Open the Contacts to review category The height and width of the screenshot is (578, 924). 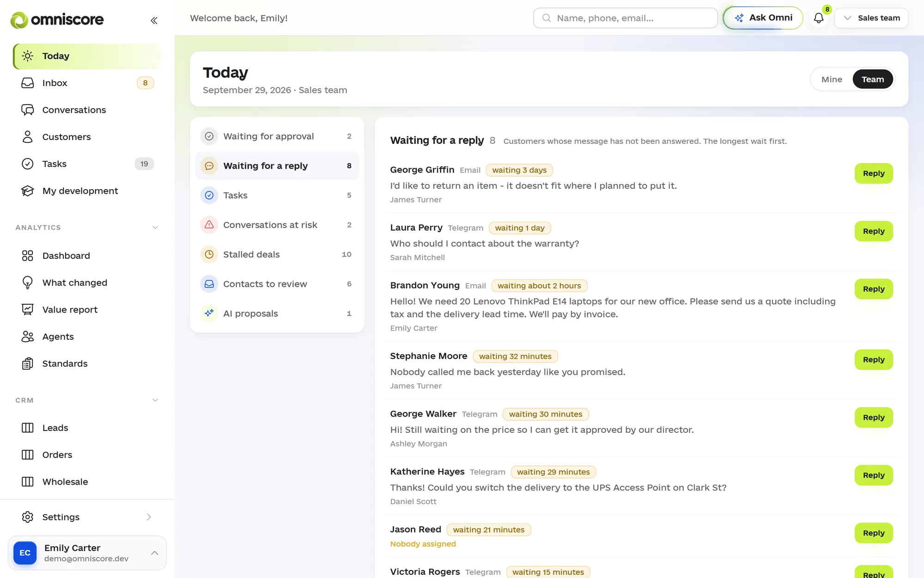tap(277, 284)
